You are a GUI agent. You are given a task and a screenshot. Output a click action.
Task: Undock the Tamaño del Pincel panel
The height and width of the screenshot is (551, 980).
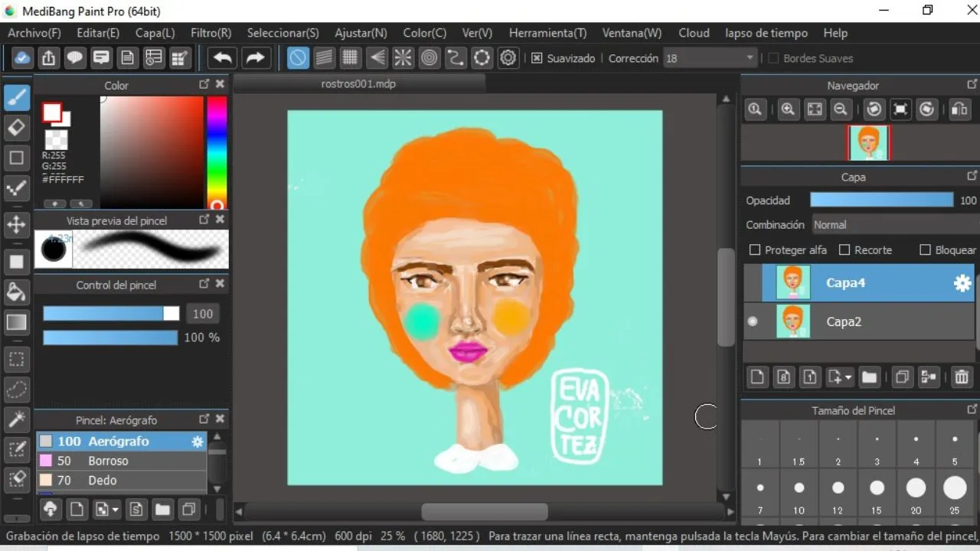pyautogui.click(x=972, y=410)
